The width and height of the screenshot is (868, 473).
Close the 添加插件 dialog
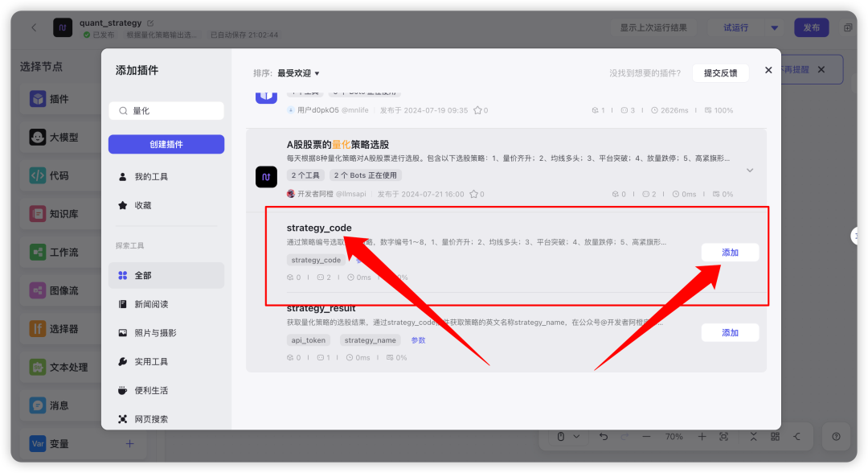[768, 70]
